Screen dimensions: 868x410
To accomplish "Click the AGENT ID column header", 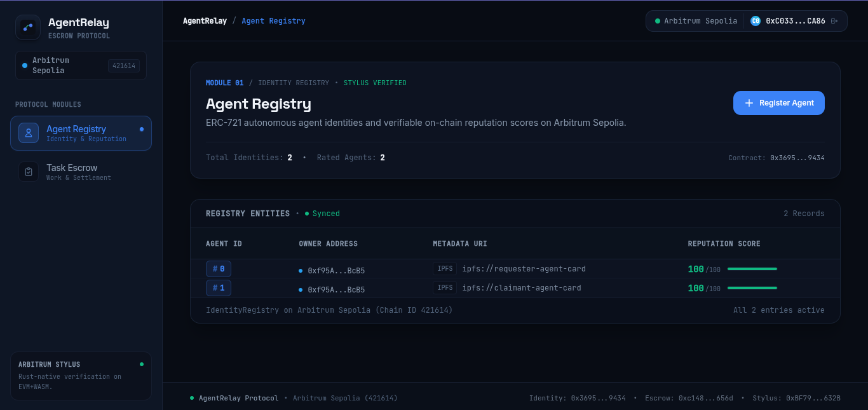I will click(224, 244).
